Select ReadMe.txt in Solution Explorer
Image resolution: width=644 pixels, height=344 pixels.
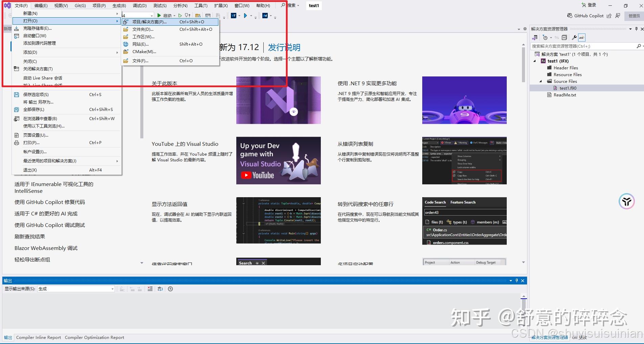(x=565, y=95)
